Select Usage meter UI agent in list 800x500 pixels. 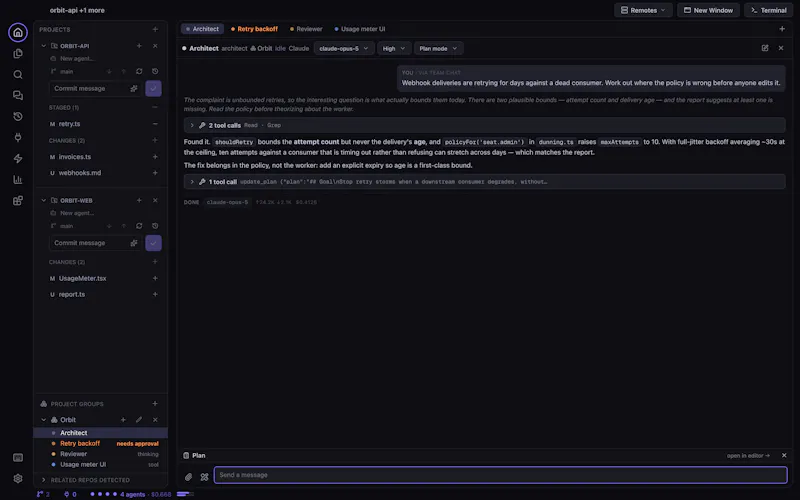point(101,465)
